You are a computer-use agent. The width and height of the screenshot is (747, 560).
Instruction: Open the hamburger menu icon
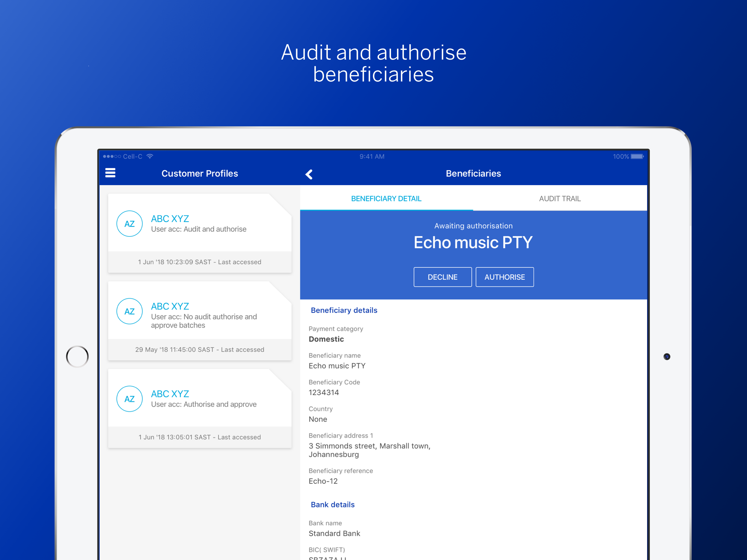tap(110, 173)
